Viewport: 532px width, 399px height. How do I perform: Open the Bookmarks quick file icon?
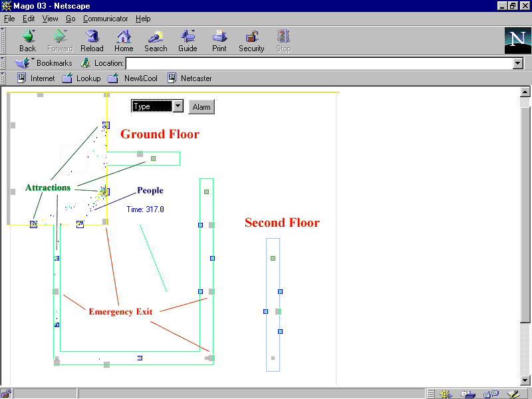click(23, 63)
